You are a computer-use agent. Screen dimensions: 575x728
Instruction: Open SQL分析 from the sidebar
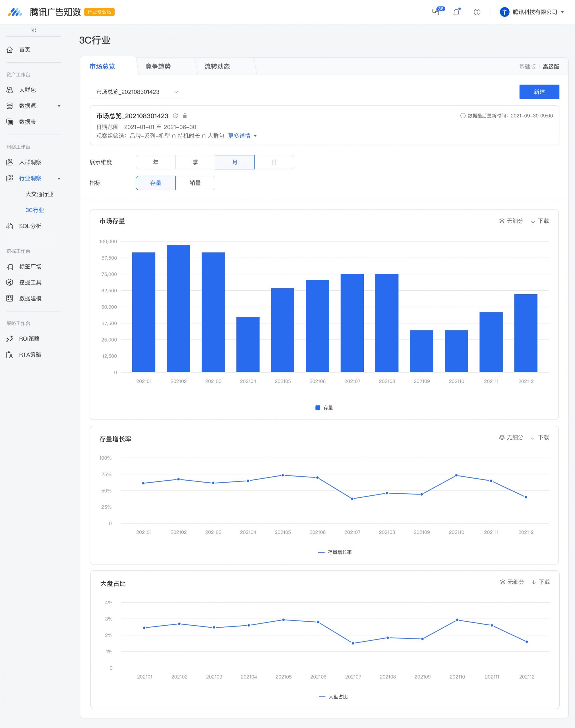(x=30, y=226)
